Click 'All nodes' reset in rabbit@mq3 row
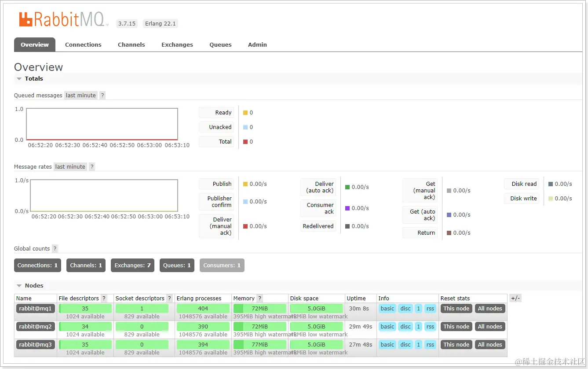The height and width of the screenshot is (369, 588). tap(490, 344)
